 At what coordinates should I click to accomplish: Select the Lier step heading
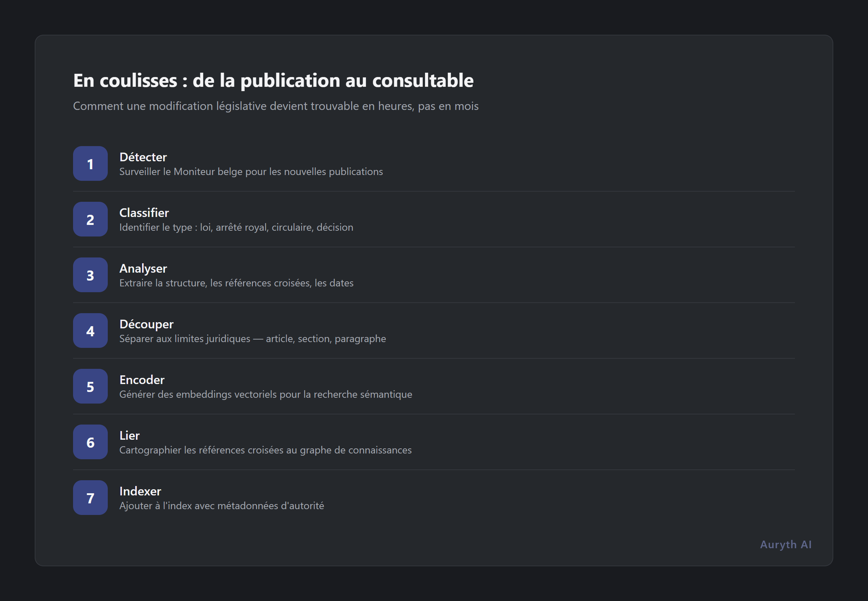coord(129,436)
